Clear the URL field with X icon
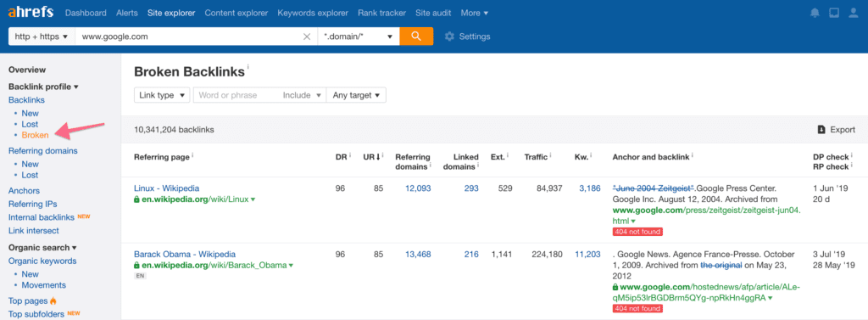Image resolution: width=868 pixels, height=320 pixels. [307, 36]
